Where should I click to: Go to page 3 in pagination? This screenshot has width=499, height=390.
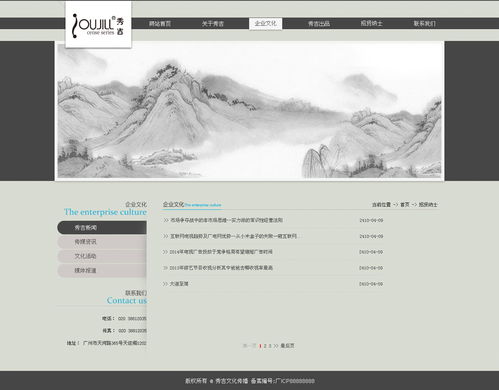click(270, 346)
